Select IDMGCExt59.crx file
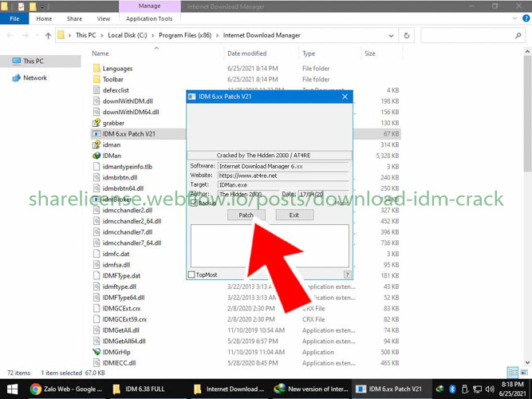Viewport: 532px width, 399px height. coord(124,319)
